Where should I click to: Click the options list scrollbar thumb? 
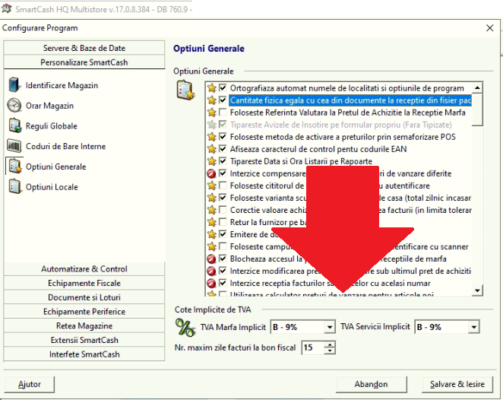[x=477, y=110]
